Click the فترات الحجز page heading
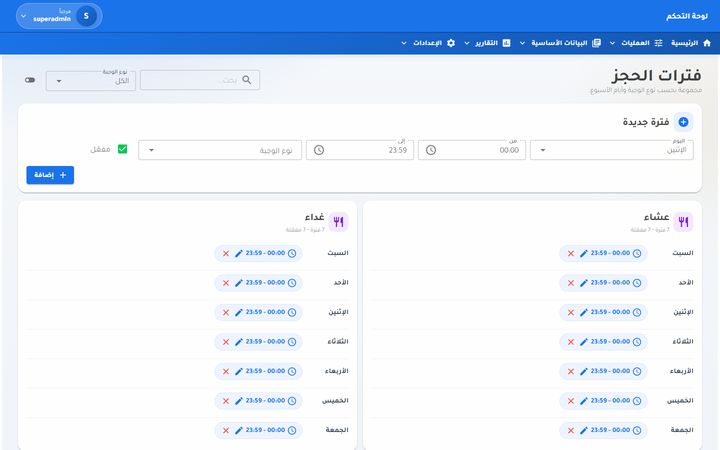This screenshot has width=720, height=450. click(656, 76)
